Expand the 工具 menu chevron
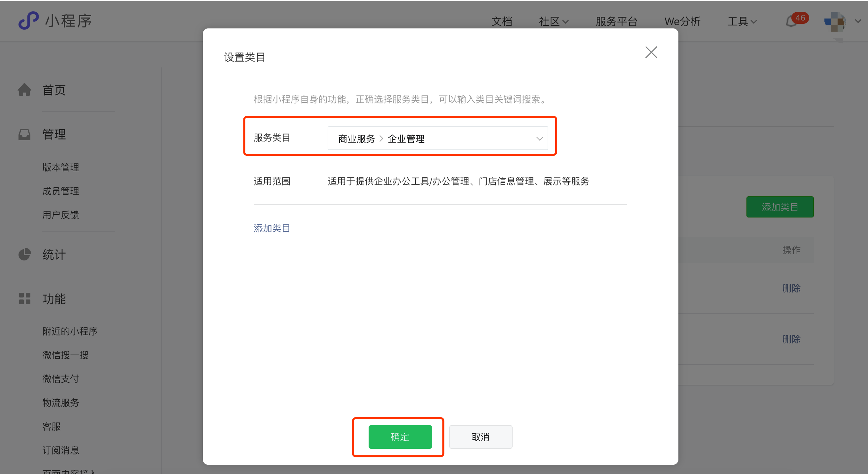The width and height of the screenshot is (868, 474). coord(755,21)
